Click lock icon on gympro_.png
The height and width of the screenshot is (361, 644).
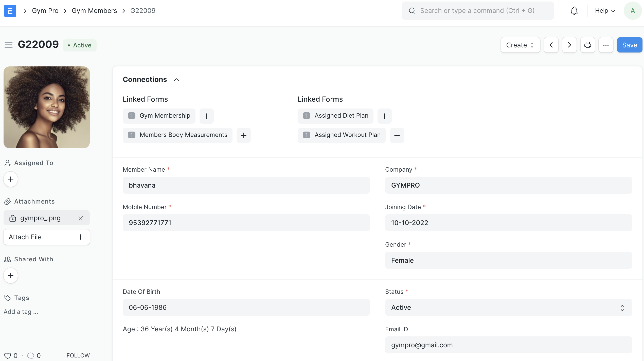(13, 218)
